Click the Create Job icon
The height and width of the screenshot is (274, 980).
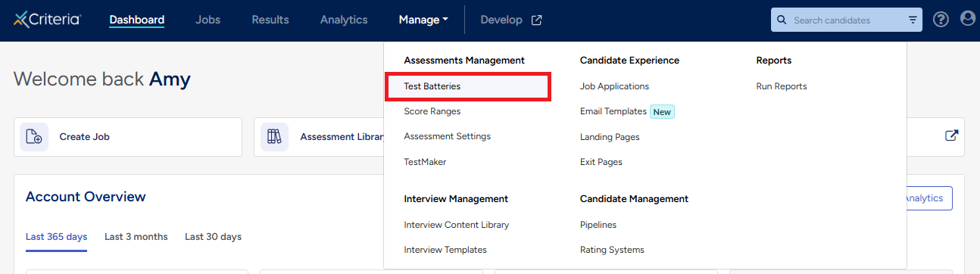34,137
